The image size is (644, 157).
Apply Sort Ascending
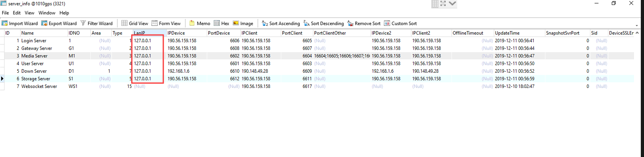click(x=280, y=23)
